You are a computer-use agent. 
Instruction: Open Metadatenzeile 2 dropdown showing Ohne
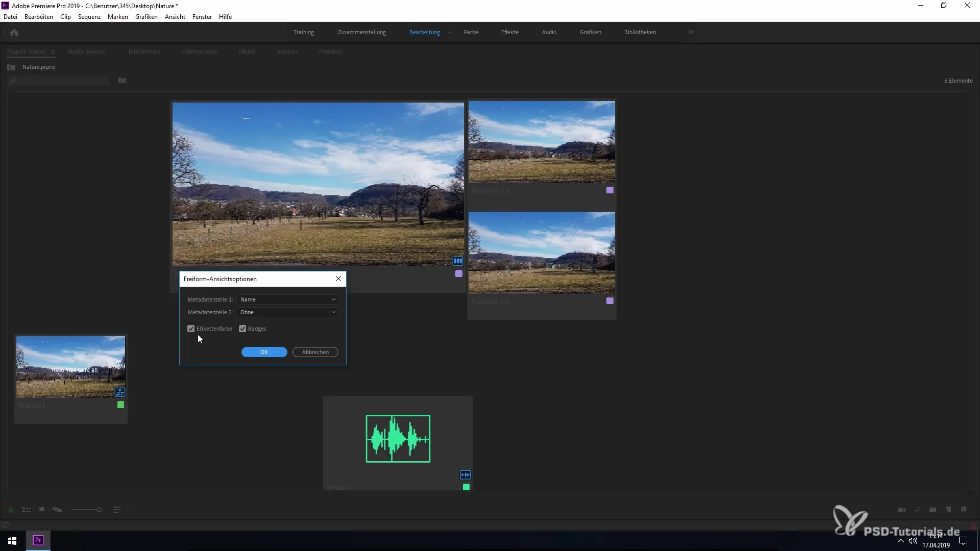(287, 312)
